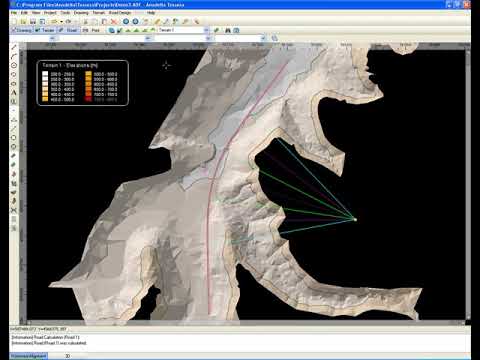
Task: Click the 'Terrain 1 - Elevations [m]' legend title
Action: pyautogui.click(x=70, y=65)
